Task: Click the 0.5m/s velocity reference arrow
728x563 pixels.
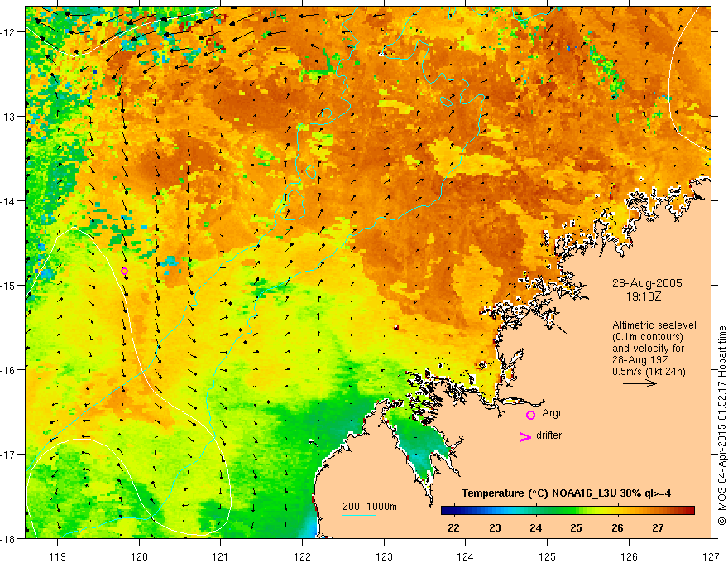Action: click(x=639, y=383)
